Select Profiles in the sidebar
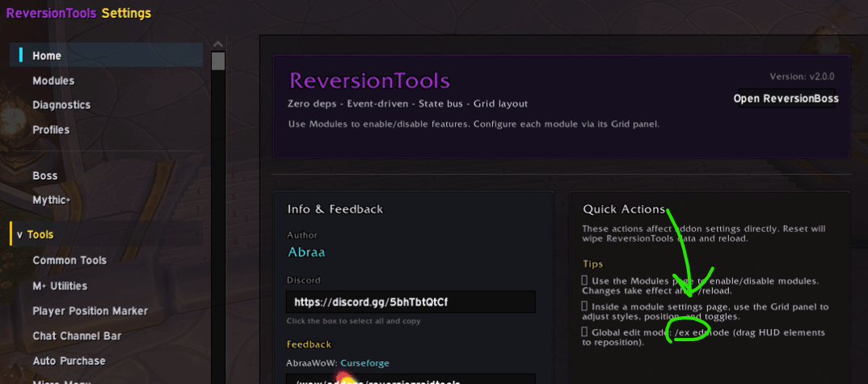This screenshot has height=384, width=868. 51,129
